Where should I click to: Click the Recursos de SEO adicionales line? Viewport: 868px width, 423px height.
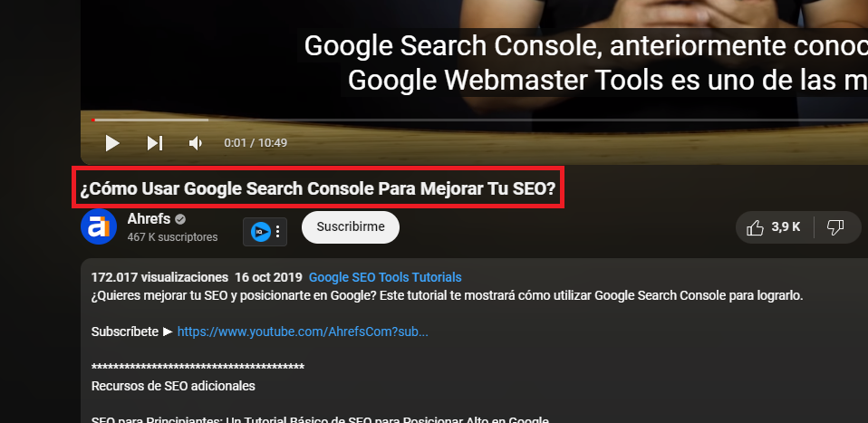(173, 386)
